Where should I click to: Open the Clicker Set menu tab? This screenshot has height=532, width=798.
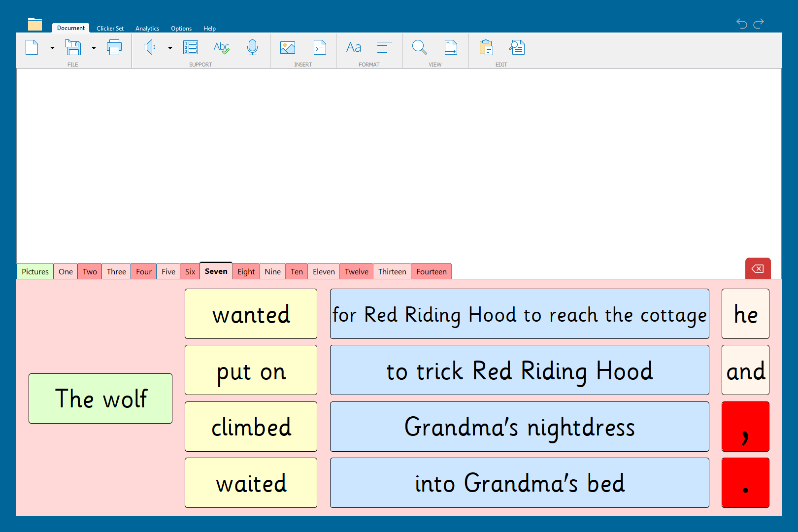click(x=110, y=29)
